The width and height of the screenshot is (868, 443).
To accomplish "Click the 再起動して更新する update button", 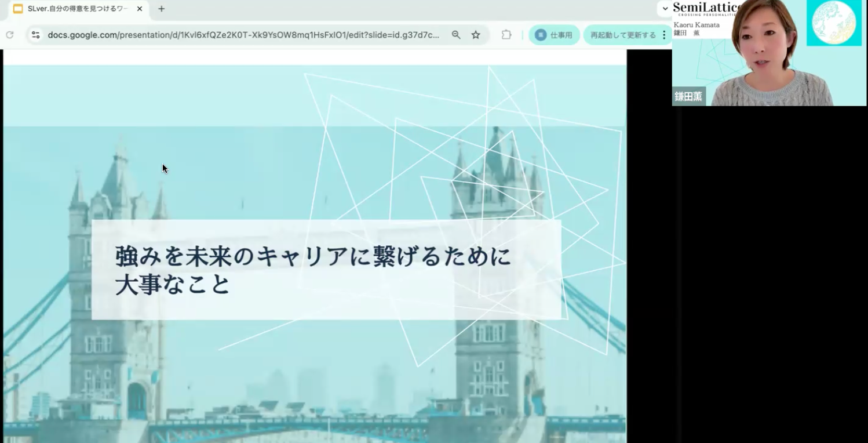I will (623, 35).
